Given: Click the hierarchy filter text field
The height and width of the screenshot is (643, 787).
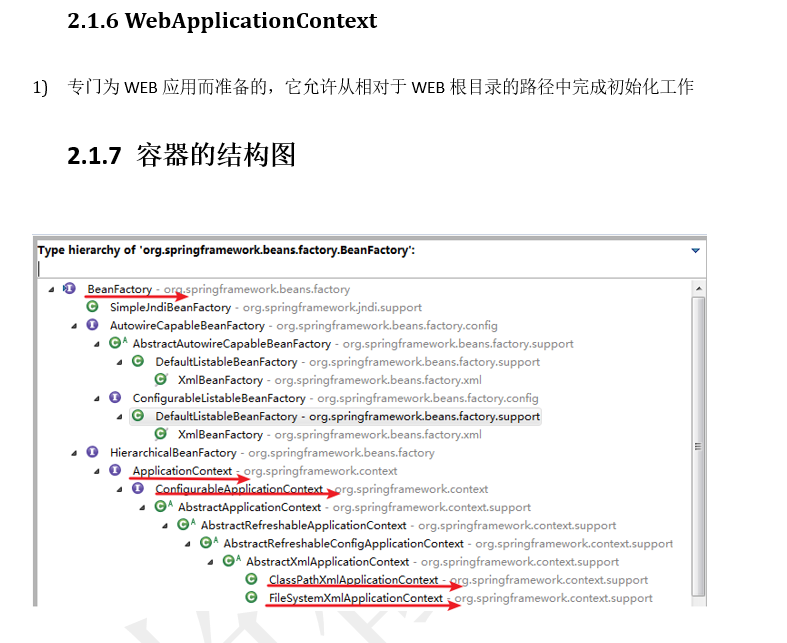Looking at the screenshot, I should pyautogui.click(x=370, y=269).
